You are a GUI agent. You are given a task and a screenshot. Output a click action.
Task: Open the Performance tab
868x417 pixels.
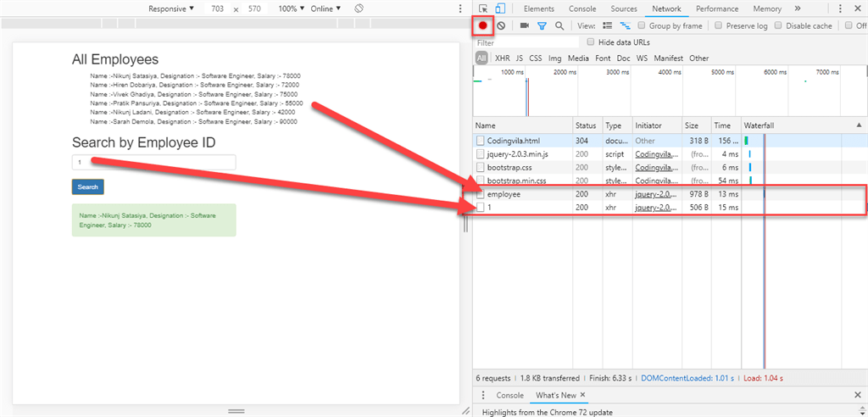tap(717, 8)
